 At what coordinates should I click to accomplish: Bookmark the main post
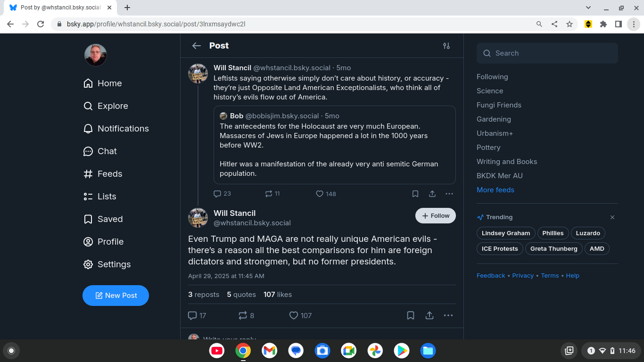[411, 315]
